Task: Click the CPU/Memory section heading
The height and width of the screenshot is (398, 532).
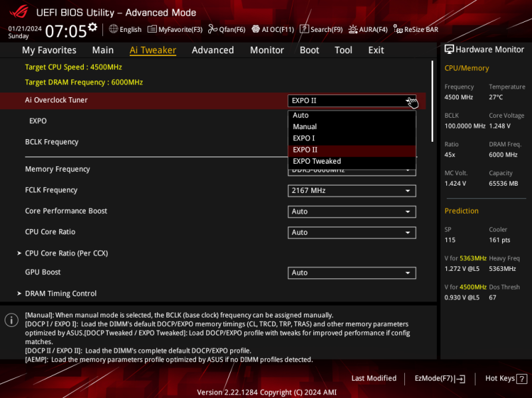Action: tap(467, 69)
